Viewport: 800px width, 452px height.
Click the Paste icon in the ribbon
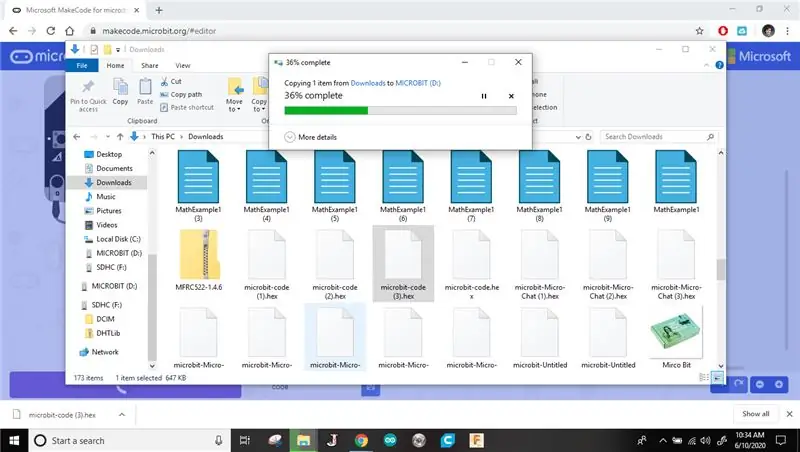[x=145, y=87]
